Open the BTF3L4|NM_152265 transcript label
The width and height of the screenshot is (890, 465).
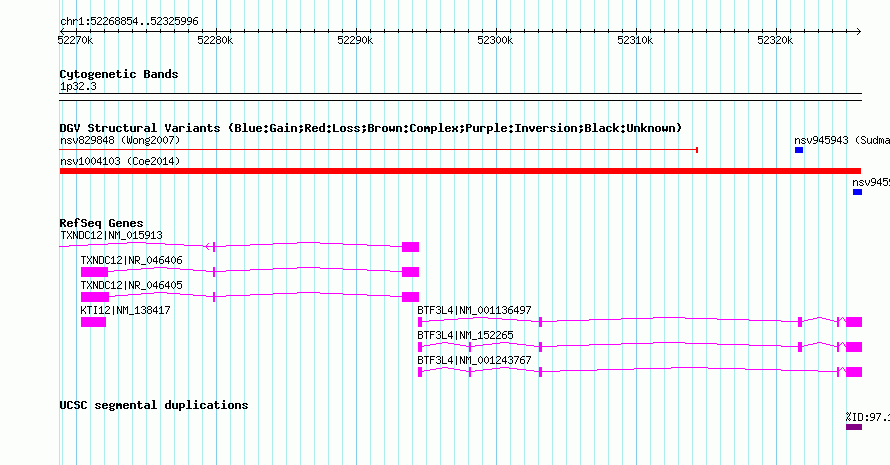coord(465,335)
